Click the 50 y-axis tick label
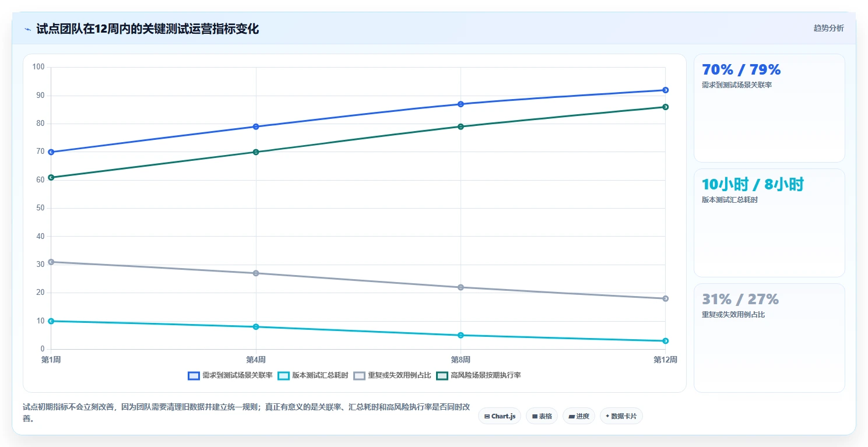The width and height of the screenshot is (868, 447). 41,208
